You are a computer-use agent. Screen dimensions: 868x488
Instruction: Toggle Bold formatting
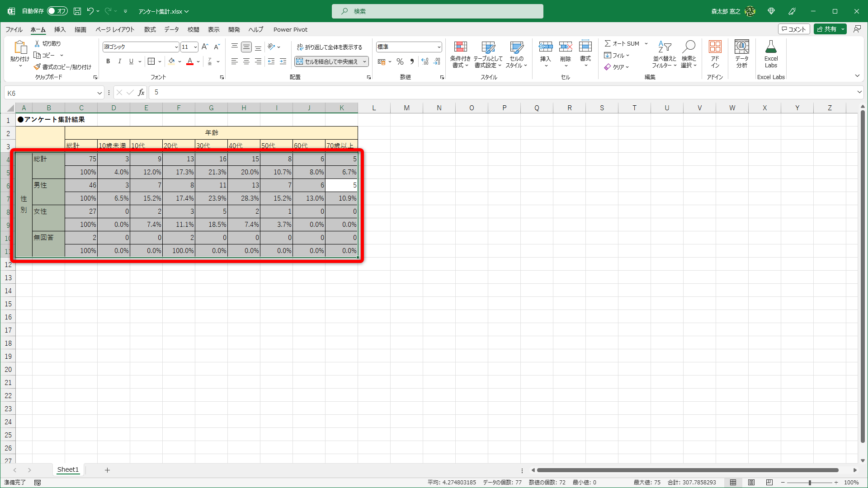(108, 61)
